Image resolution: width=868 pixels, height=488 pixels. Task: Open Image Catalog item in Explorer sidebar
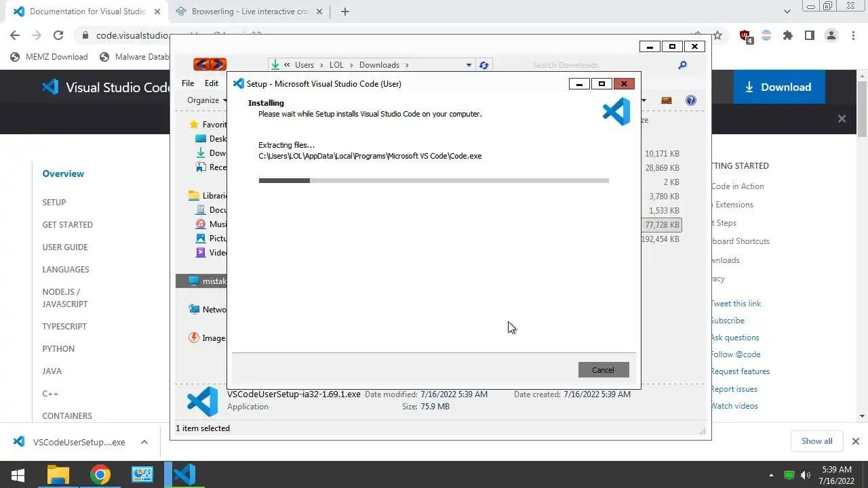[x=207, y=338]
